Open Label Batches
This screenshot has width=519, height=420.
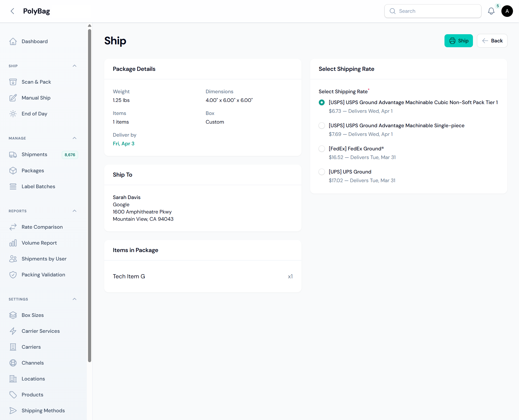38,186
